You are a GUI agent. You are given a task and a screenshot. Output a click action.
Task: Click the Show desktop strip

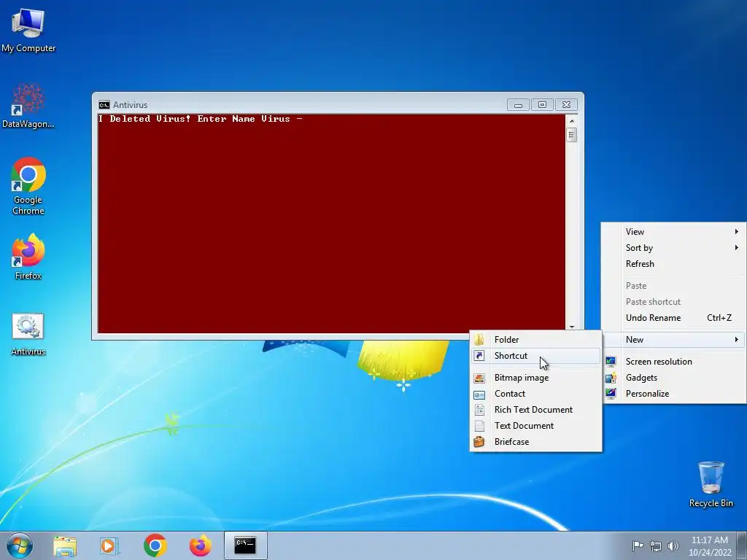point(742,545)
